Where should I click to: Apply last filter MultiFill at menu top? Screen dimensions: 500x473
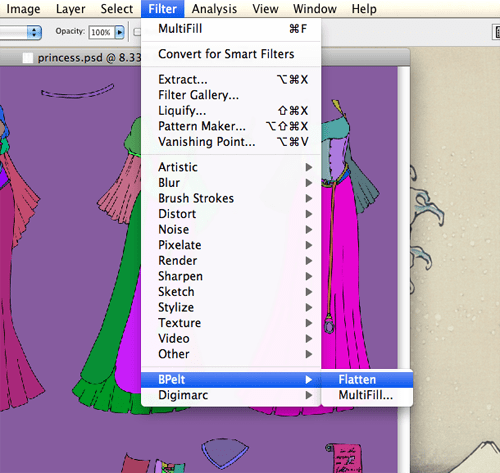point(231,29)
